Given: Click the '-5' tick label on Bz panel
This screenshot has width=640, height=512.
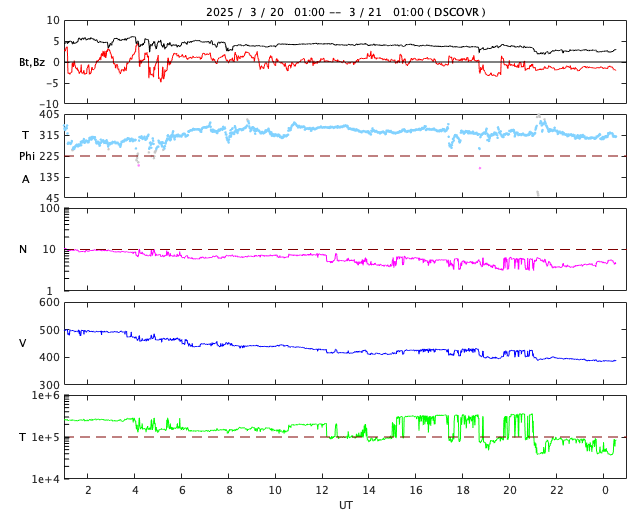Looking at the screenshot, I should (x=53, y=83).
